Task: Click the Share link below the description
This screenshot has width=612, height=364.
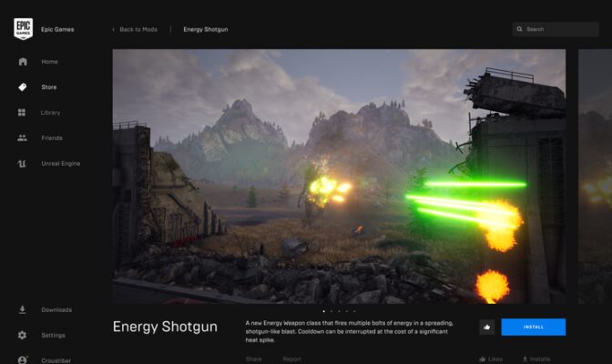Action: click(x=253, y=359)
